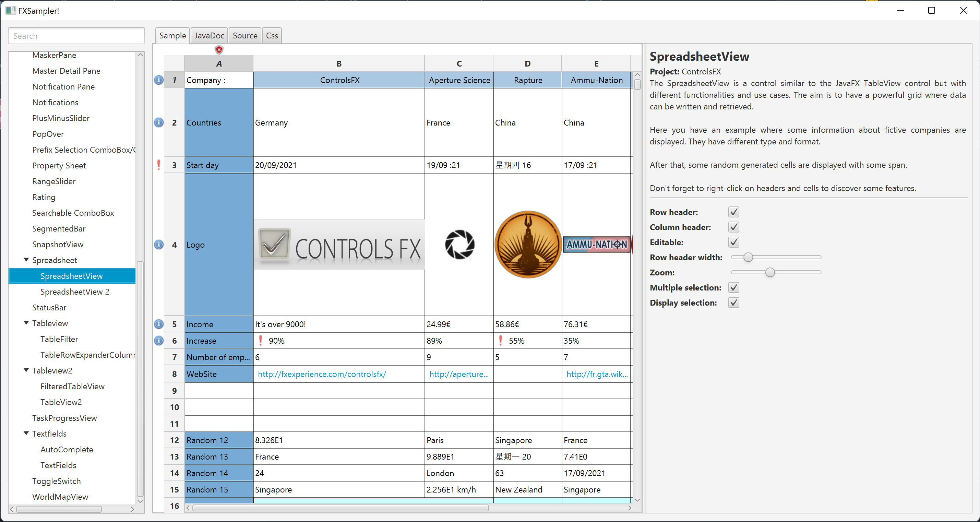Click the exclamation warning icon in the 55% cell
This screenshot has width=980, height=522.
point(501,340)
